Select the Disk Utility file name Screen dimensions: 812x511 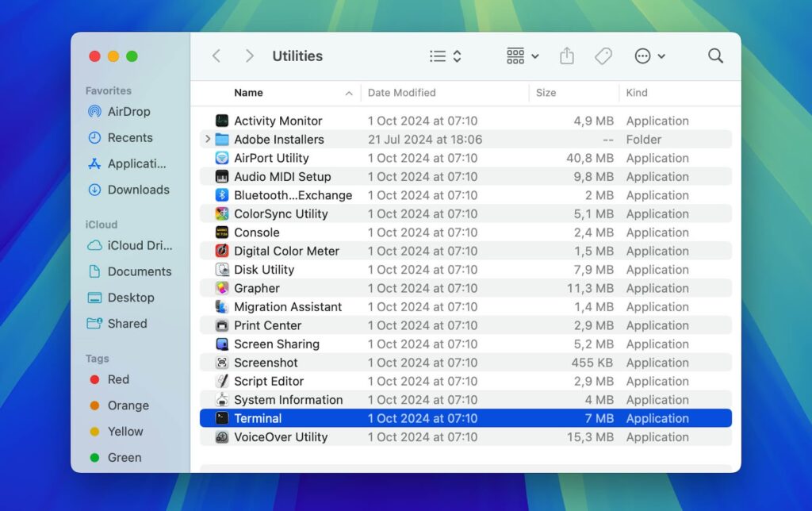click(x=264, y=270)
